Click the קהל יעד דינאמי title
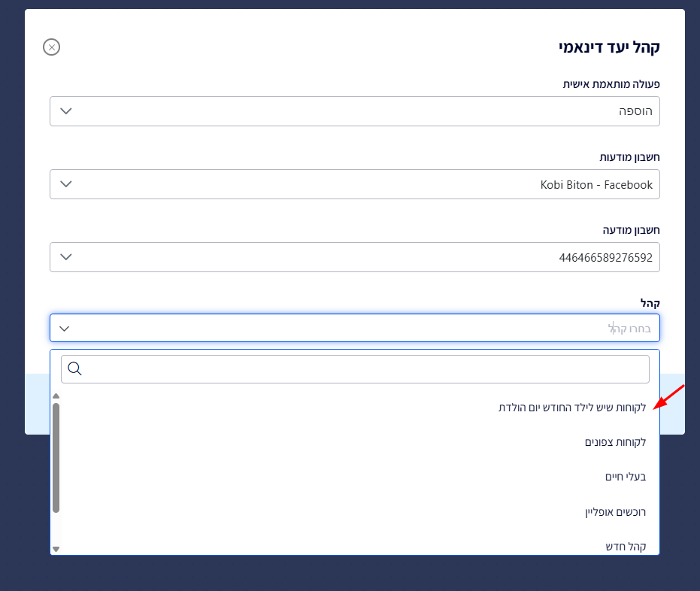 (x=609, y=47)
